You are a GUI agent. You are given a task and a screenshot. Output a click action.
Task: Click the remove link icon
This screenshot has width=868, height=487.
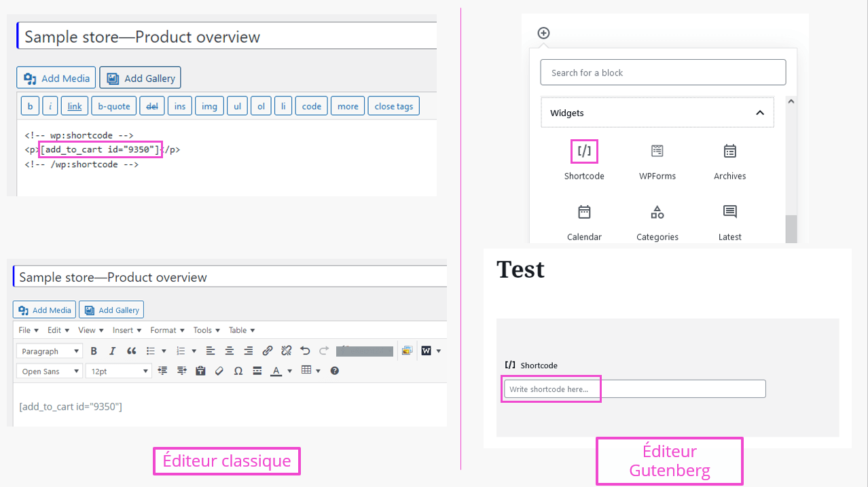287,351
